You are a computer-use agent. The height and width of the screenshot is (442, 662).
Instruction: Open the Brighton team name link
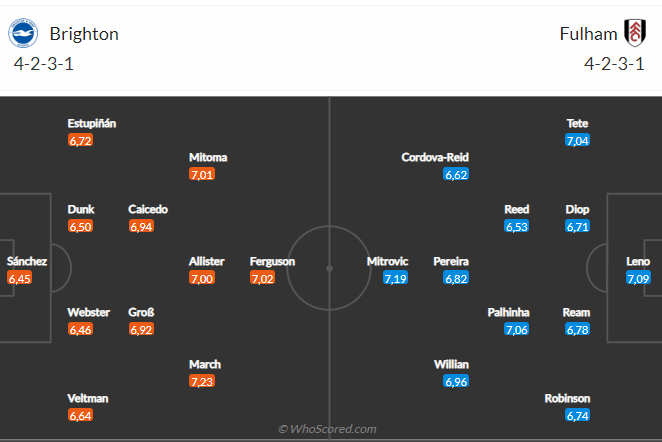pyautogui.click(x=84, y=34)
